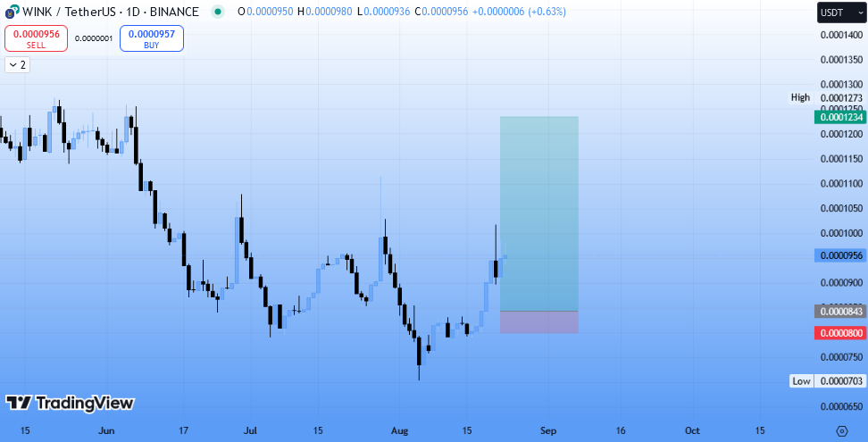The width and height of the screenshot is (868, 442).
Task: Open the chart settings gear icon
Action: click(842, 431)
